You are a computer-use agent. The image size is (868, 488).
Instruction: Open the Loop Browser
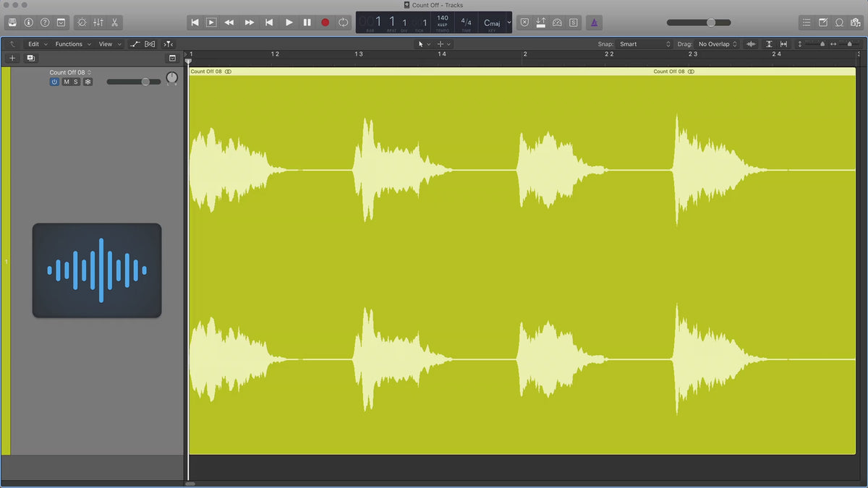pyautogui.click(x=839, y=22)
